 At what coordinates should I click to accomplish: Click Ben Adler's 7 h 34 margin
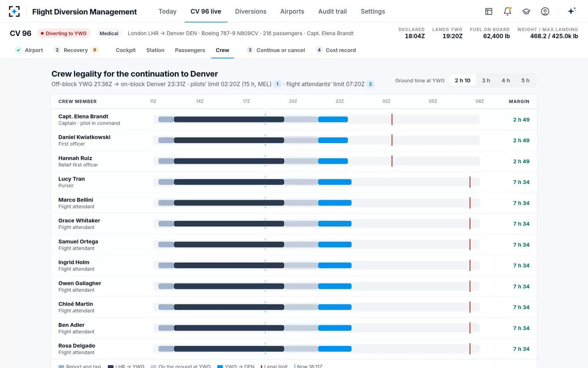point(521,328)
